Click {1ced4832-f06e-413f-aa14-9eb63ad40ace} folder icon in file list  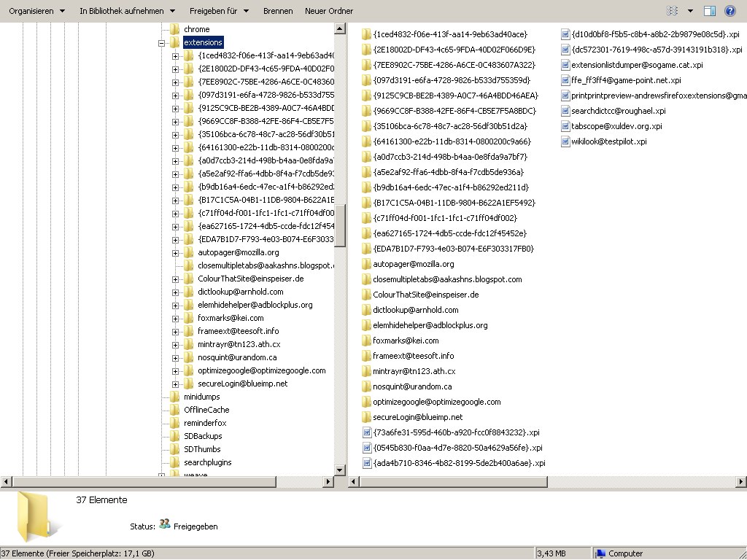[x=366, y=34]
